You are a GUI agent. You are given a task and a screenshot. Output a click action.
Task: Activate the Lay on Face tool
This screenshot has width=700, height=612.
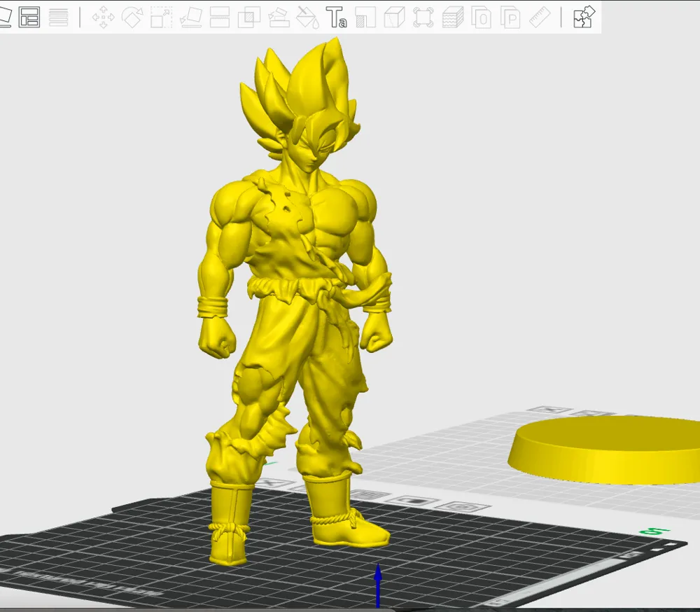(190, 18)
